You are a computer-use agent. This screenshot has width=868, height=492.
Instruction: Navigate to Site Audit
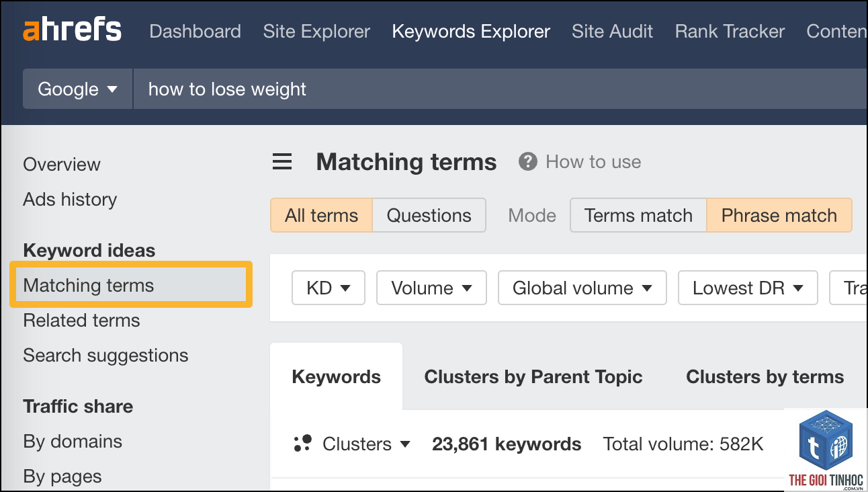(x=612, y=32)
